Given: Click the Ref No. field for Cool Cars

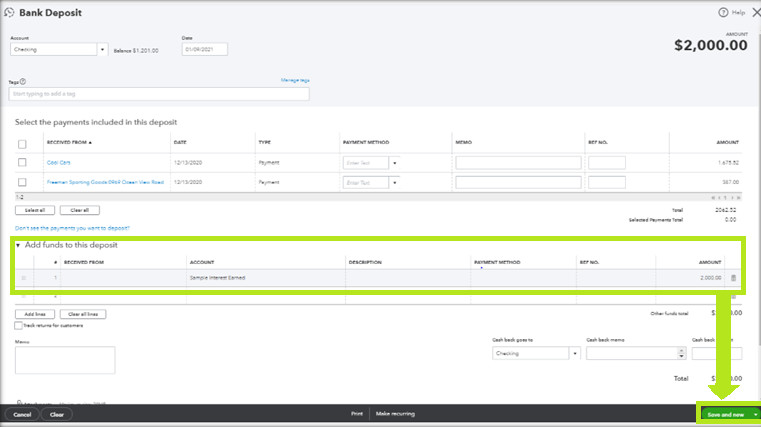Looking at the screenshot, I should pyautogui.click(x=607, y=163).
